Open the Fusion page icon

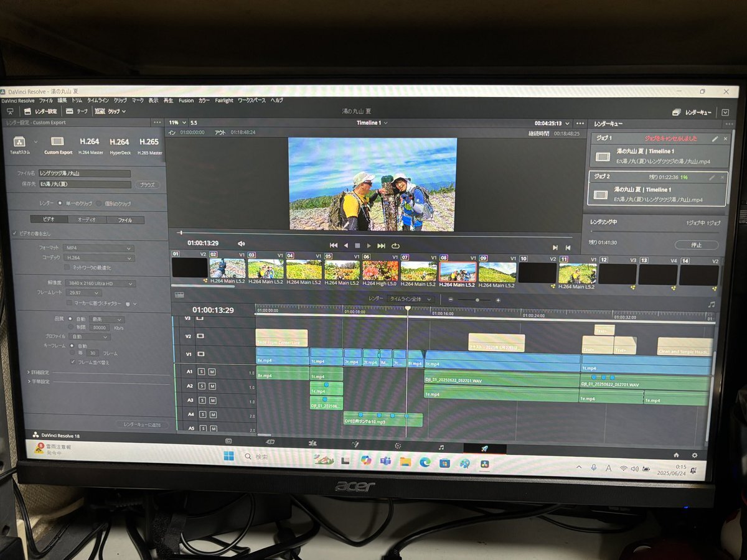pyautogui.click(x=355, y=444)
